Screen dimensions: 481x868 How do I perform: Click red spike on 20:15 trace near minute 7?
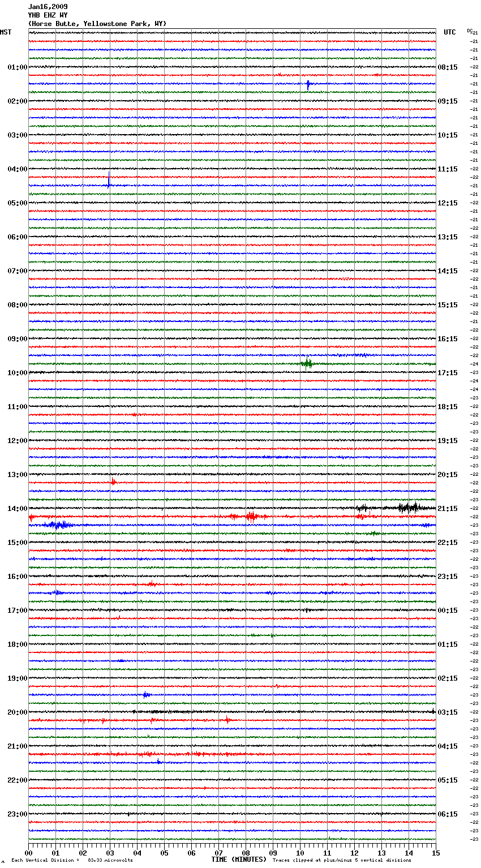pos(227,720)
